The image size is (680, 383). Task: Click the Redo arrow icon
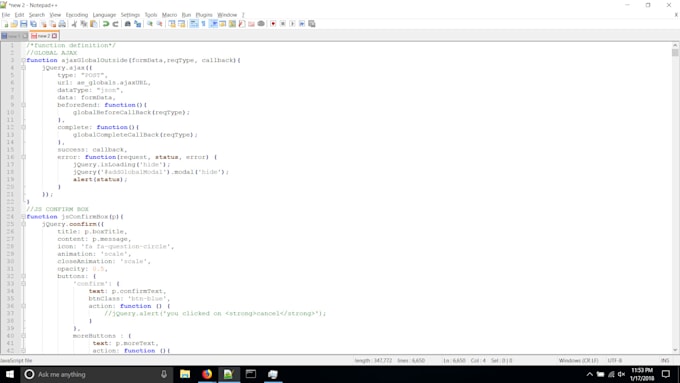tap(115, 24)
